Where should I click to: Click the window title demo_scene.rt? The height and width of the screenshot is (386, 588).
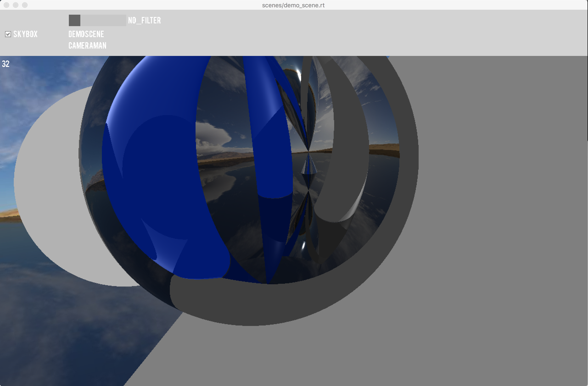pos(293,5)
